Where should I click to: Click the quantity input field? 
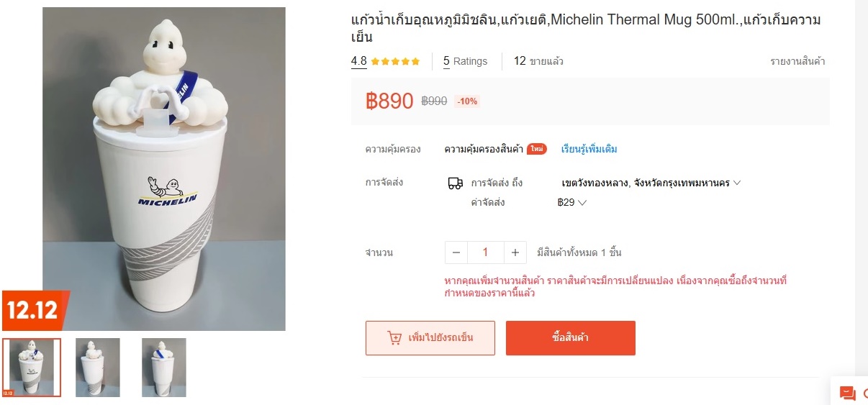486,252
